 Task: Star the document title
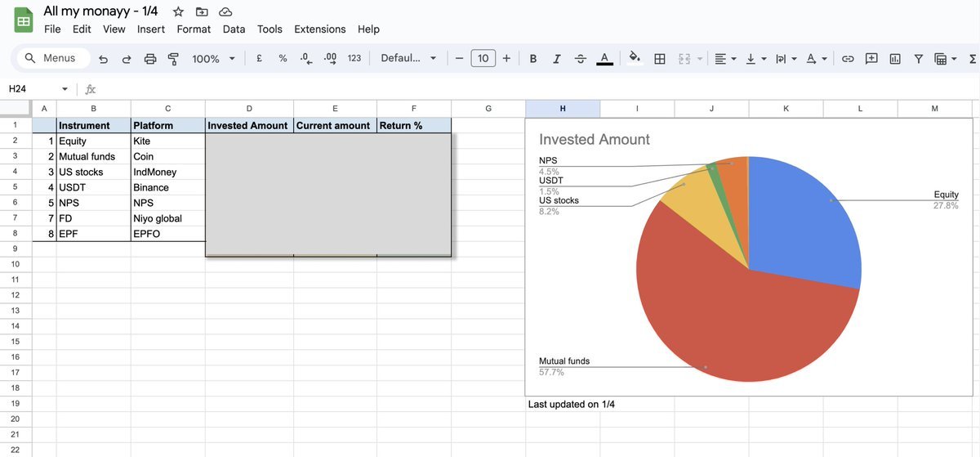click(x=178, y=11)
